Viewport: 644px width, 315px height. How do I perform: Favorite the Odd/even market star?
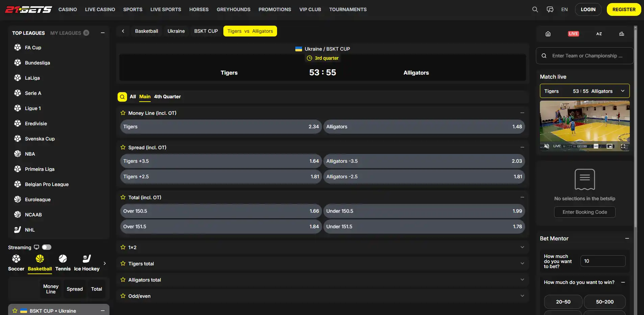pyautogui.click(x=123, y=296)
